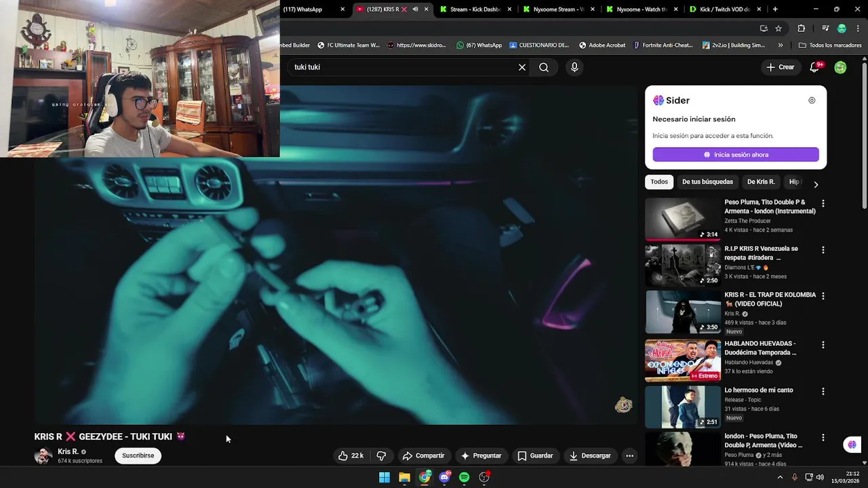Open Kris R. channel name link
Image resolution: width=868 pixels, height=488 pixels.
click(x=68, y=451)
